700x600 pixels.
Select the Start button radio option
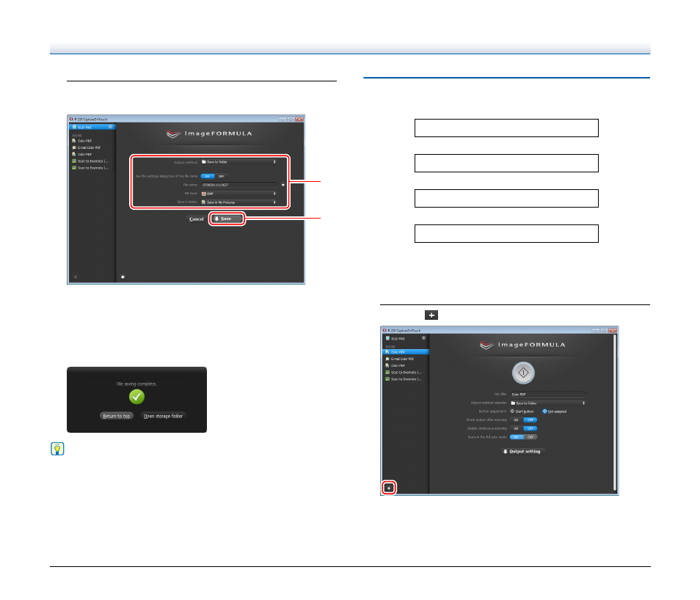522,411
